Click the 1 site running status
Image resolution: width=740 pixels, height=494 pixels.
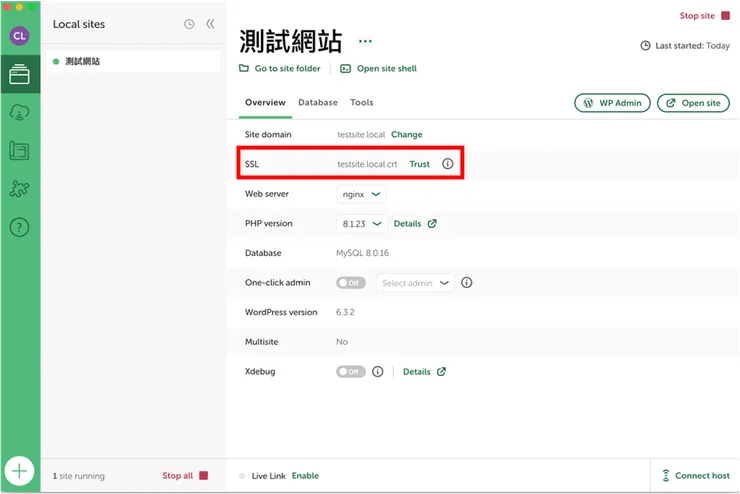click(78, 476)
